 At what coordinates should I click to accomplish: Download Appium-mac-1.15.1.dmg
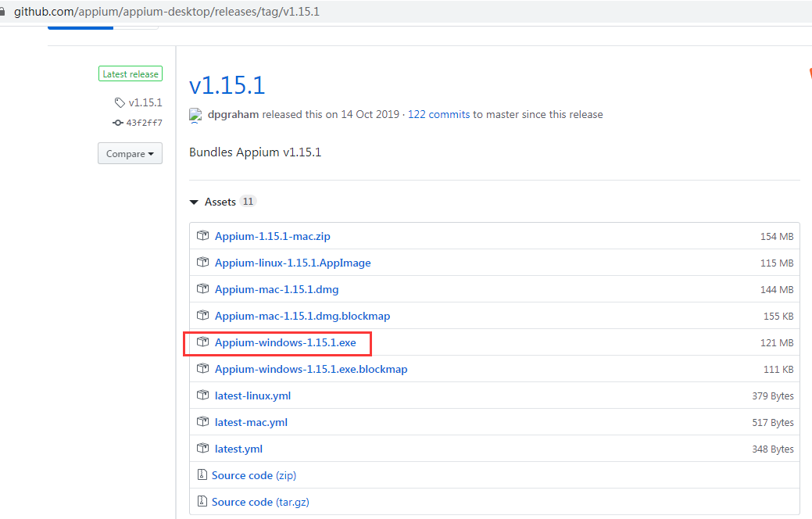pyautogui.click(x=277, y=289)
